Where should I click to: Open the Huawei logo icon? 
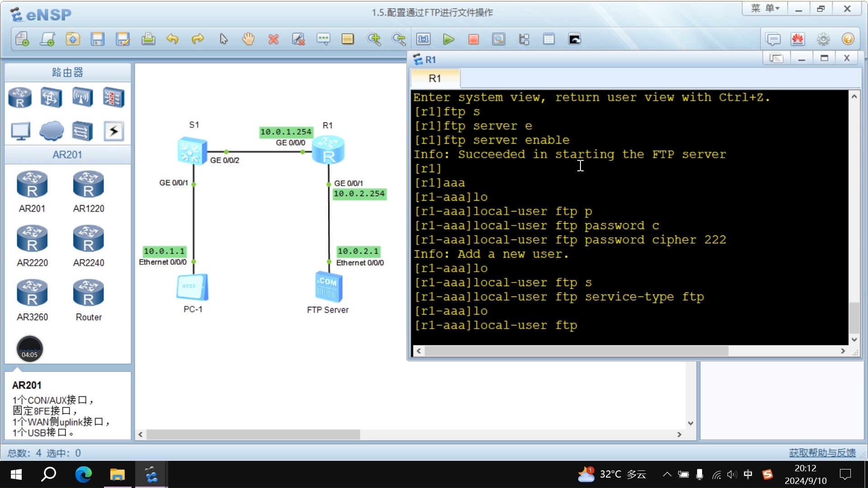tap(797, 39)
